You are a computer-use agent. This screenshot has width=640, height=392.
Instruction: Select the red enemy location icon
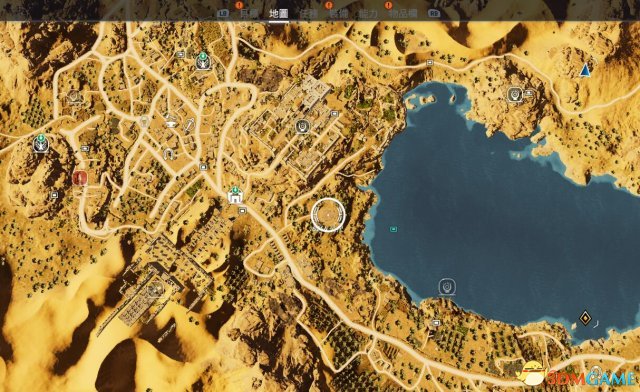coord(80,178)
